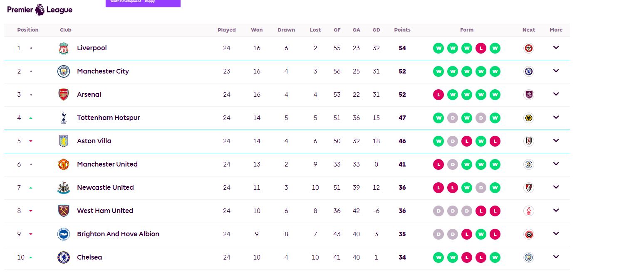Click Liverpool's next opponent badge

point(529,48)
